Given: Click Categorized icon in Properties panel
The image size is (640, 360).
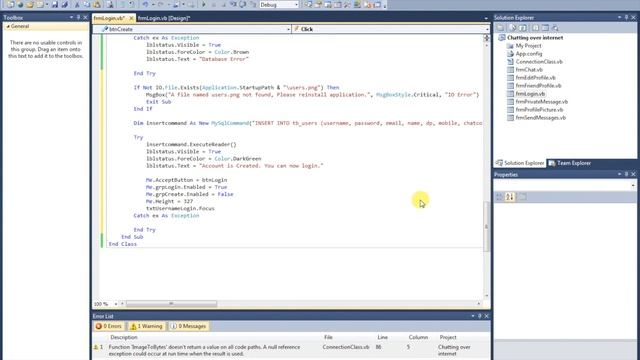Looking at the screenshot, I should 499,197.
